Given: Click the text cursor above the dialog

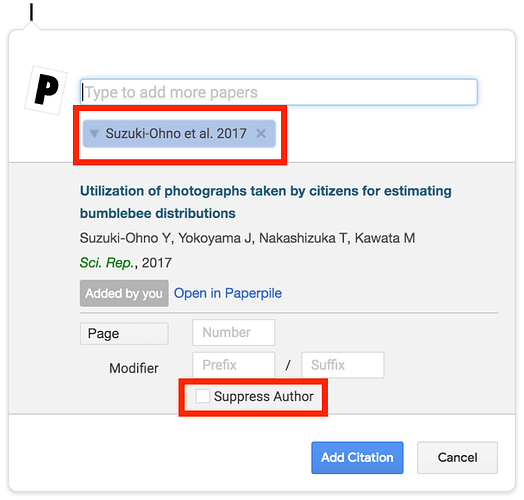Looking at the screenshot, I should click(x=31, y=12).
